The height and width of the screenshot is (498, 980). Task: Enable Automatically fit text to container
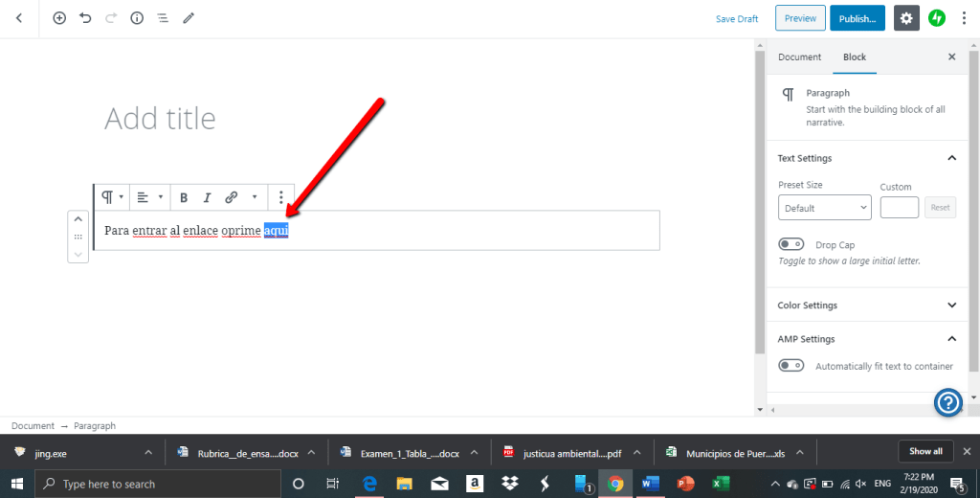[x=791, y=366]
